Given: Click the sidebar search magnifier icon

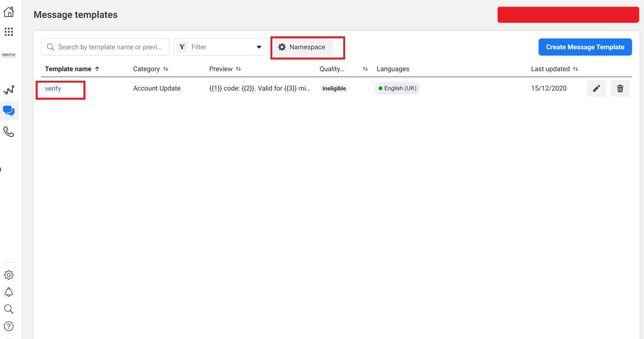Looking at the screenshot, I should [x=9, y=309].
